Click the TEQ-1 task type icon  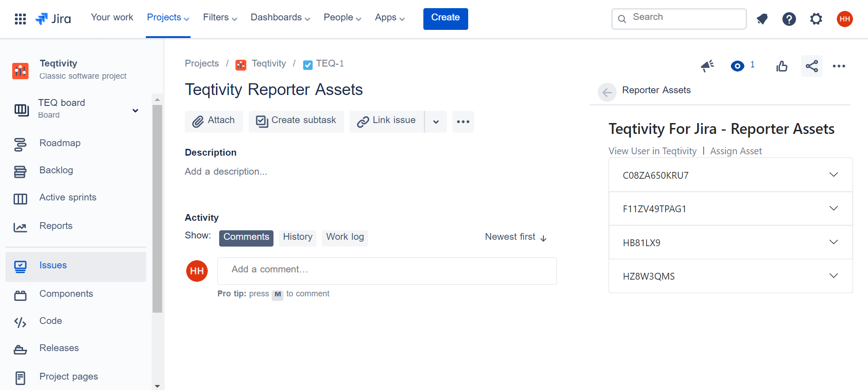(x=308, y=65)
